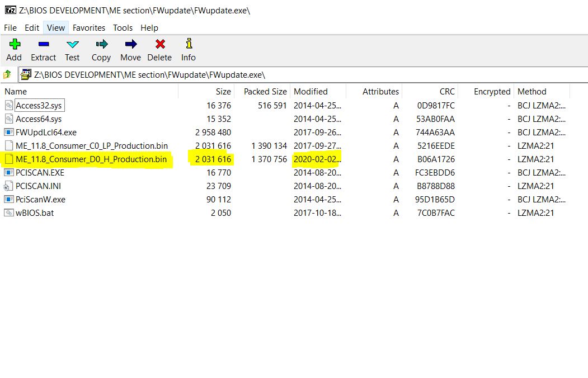This screenshot has width=588, height=378.
Task: Select ME_11.8_Consumer_C0_LP_Production.bin file name
Action: click(x=92, y=146)
